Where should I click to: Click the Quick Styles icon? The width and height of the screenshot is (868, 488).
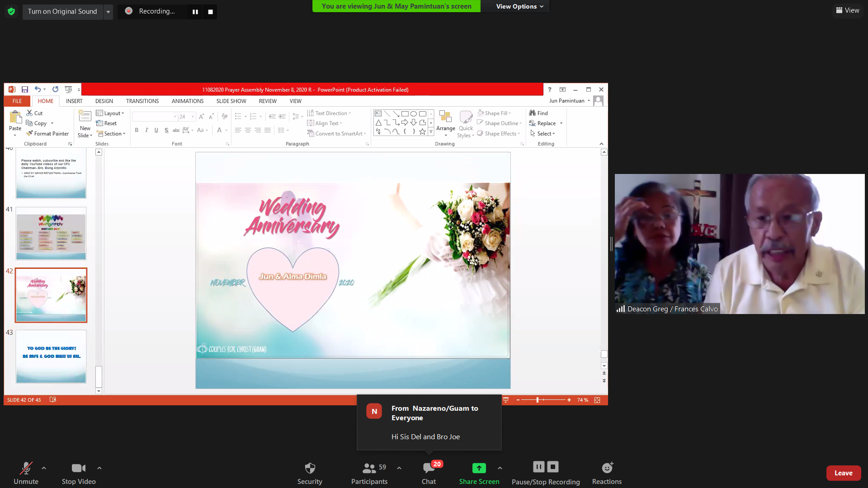coord(466,117)
